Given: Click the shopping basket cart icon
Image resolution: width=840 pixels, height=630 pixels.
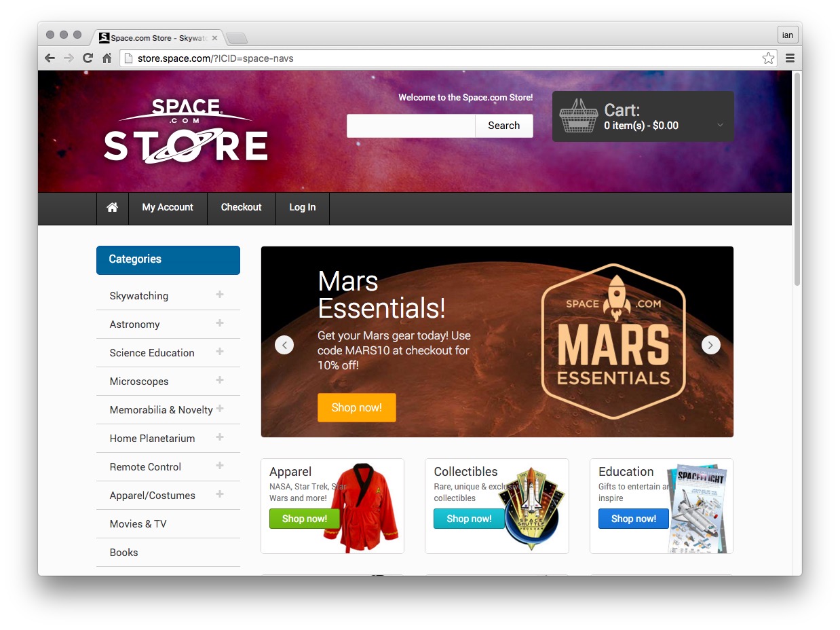Looking at the screenshot, I should coord(578,117).
